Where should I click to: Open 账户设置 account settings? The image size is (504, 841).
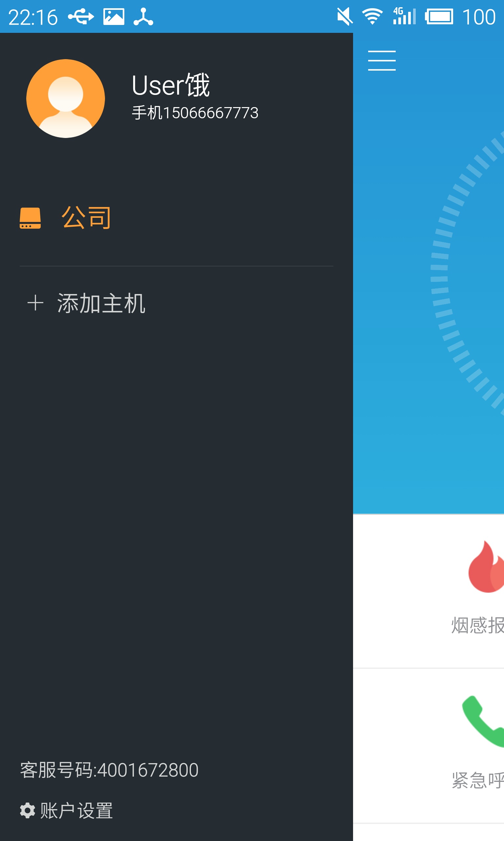[76, 810]
